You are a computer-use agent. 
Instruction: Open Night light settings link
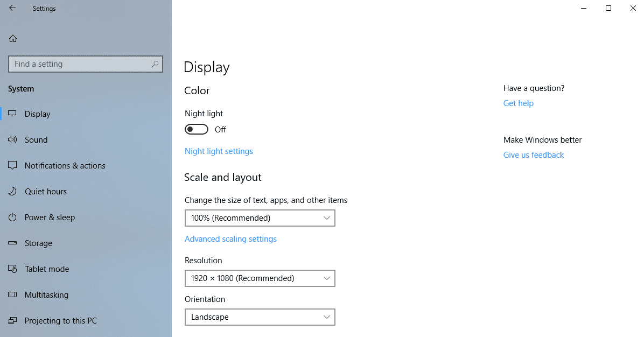(219, 151)
